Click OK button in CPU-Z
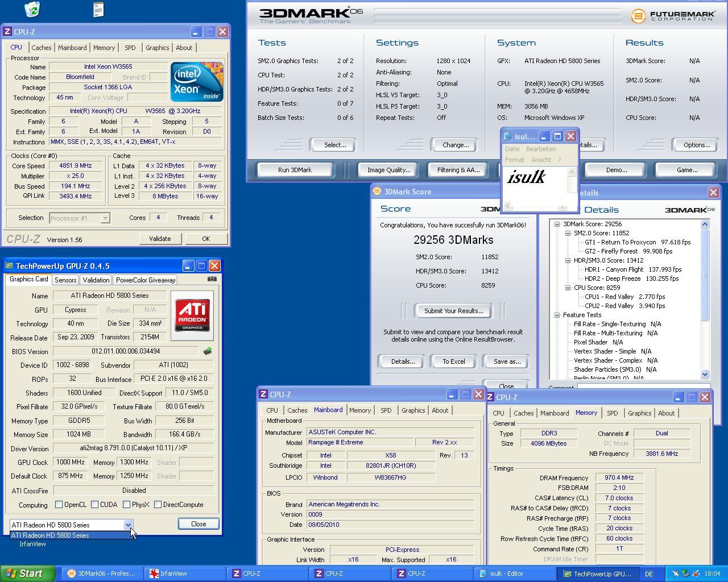This screenshot has width=728, height=582. pos(206,239)
